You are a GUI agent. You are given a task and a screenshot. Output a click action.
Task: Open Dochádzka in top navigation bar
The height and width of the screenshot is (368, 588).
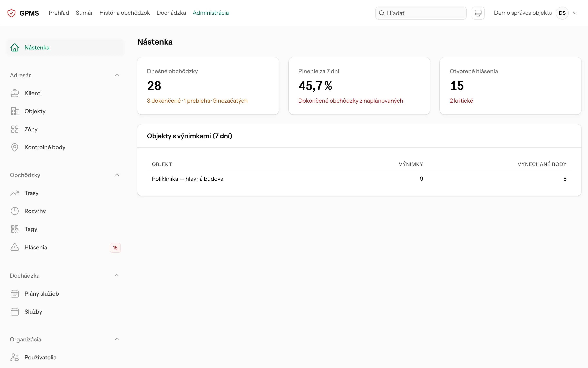click(x=171, y=13)
